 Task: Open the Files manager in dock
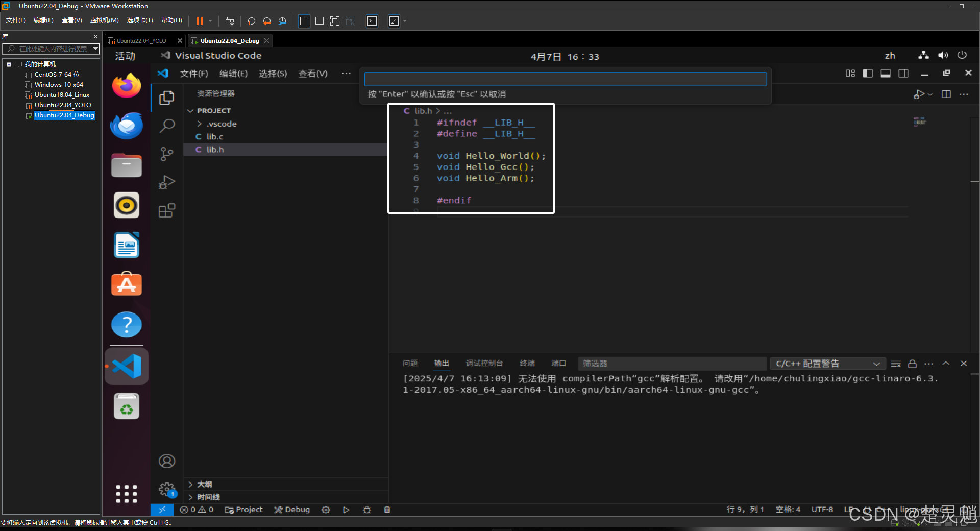126,165
